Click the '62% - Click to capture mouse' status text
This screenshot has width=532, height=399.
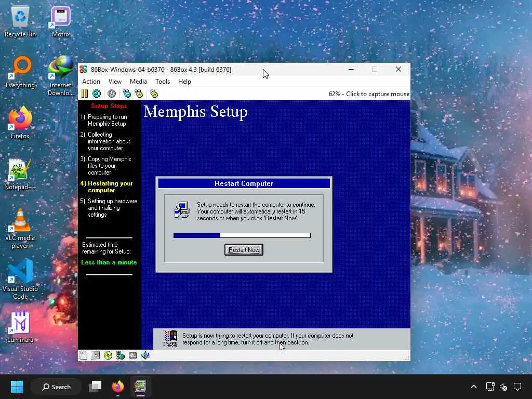tap(369, 94)
